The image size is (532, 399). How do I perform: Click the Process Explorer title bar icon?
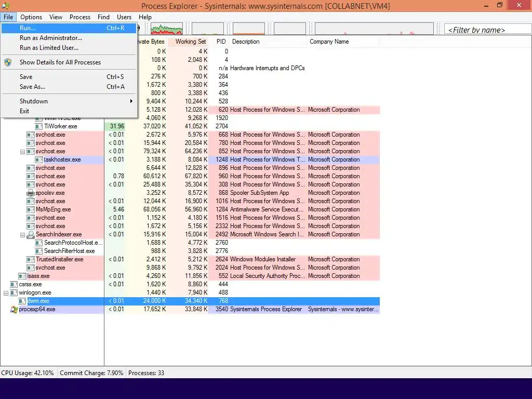click(5, 5)
